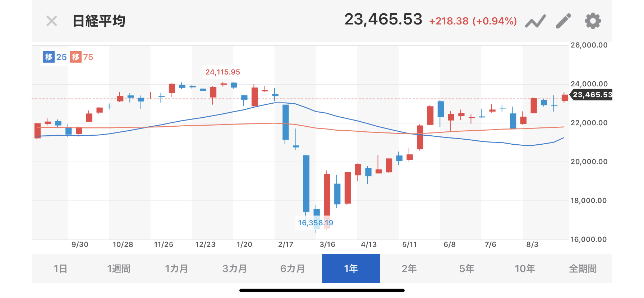Toggle the 25-day moving average indicator
This screenshot has height=298, width=644.
(55, 57)
